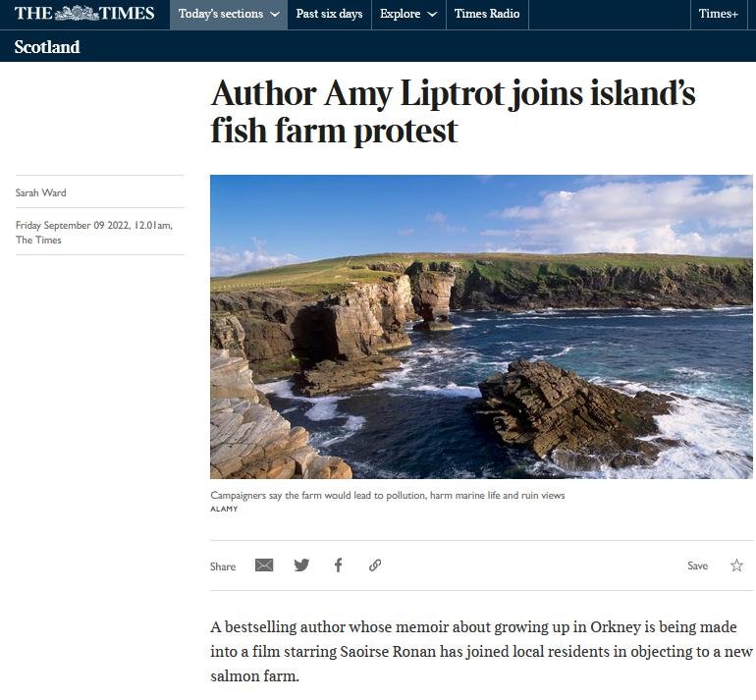Go to Times+ section
The width and height of the screenshot is (756, 700).
tap(719, 14)
